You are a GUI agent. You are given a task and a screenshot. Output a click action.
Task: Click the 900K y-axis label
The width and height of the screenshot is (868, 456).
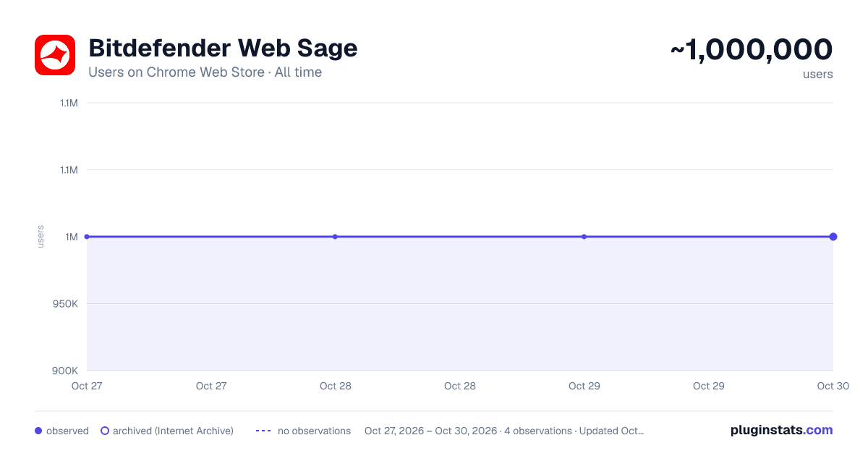66,371
